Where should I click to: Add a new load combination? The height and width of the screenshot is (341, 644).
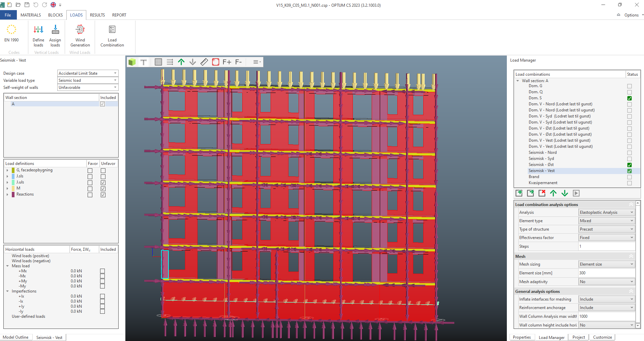519,193
